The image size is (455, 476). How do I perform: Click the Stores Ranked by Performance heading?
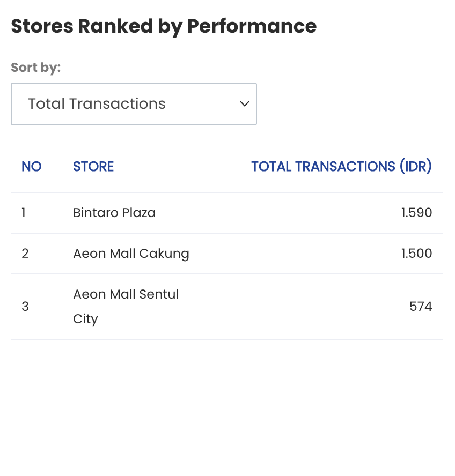click(x=164, y=26)
